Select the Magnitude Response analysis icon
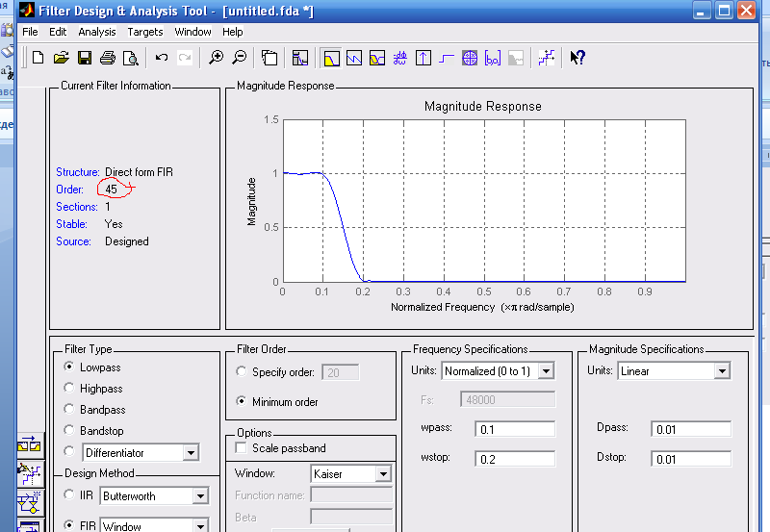770x532 pixels. pyautogui.click(x=331, y=58)
